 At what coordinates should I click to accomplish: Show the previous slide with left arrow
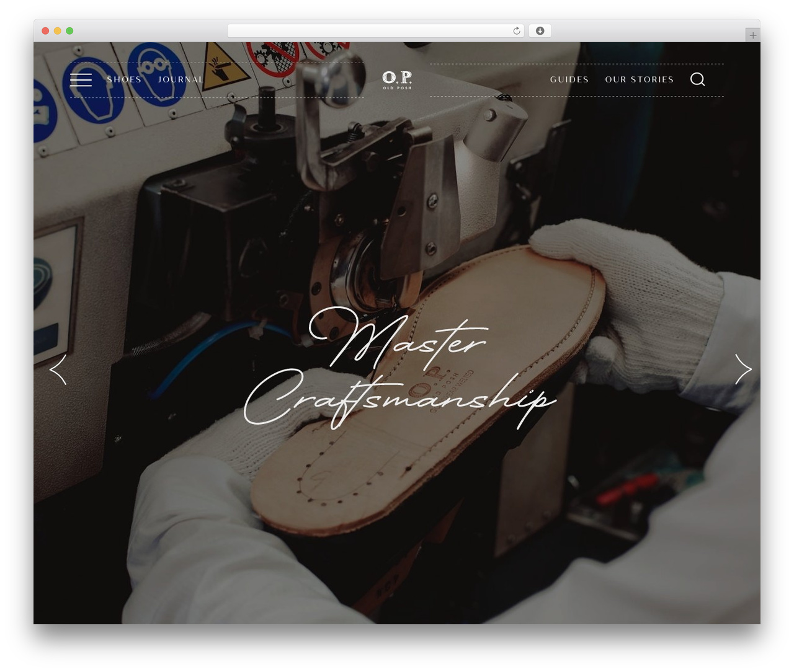58,369
